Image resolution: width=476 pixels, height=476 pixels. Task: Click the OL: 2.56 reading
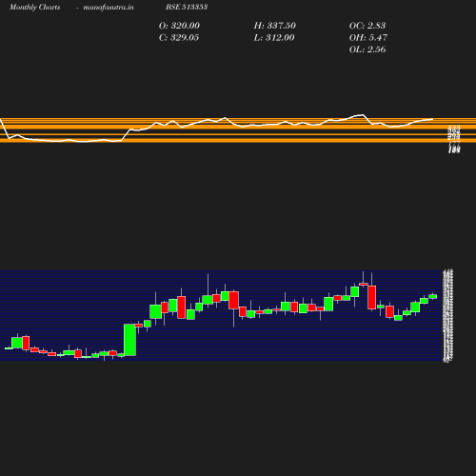click(x=367, y=50)
